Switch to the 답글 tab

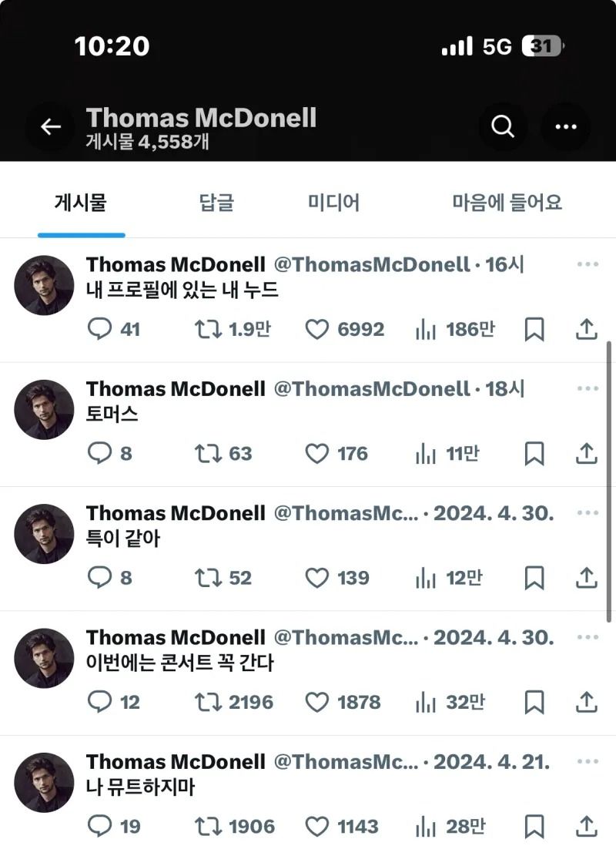point(216,203)
